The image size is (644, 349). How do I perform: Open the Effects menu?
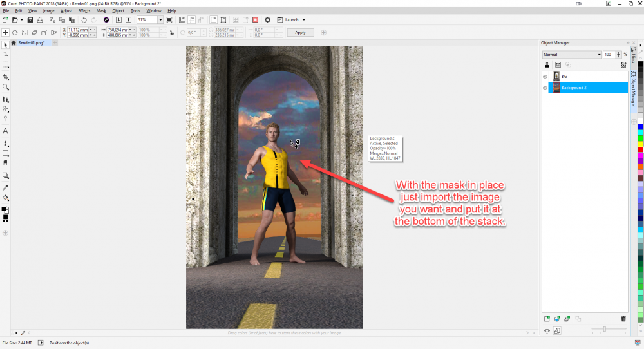click(84, 11)
